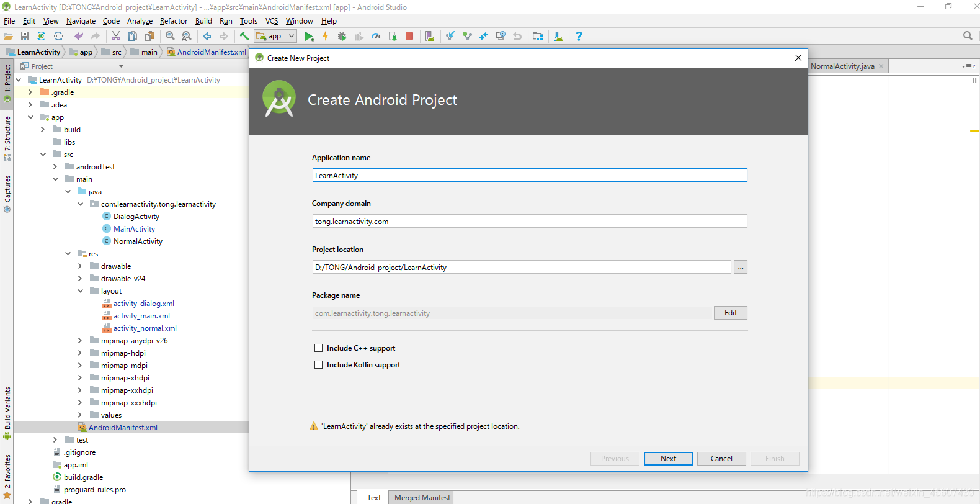
Task: Click Edit beside package name
Action: point(731,313)
